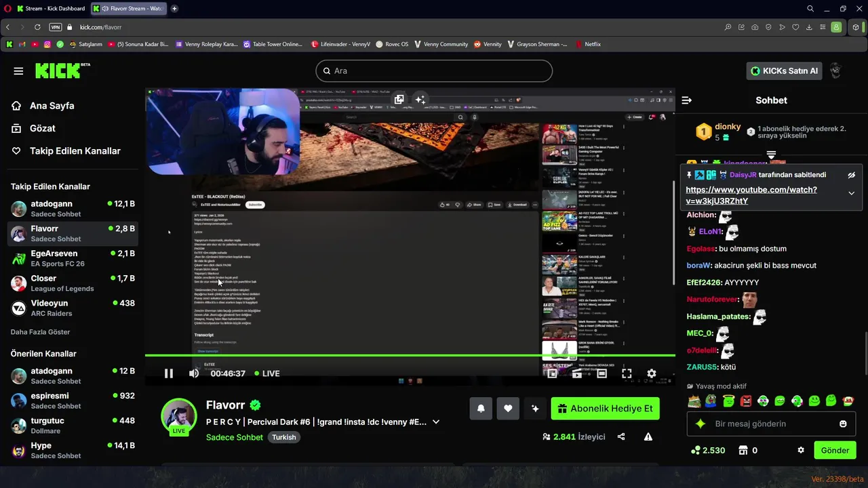Open Hype recommended channel
This screenshot has width=868, height=488.
73,450
